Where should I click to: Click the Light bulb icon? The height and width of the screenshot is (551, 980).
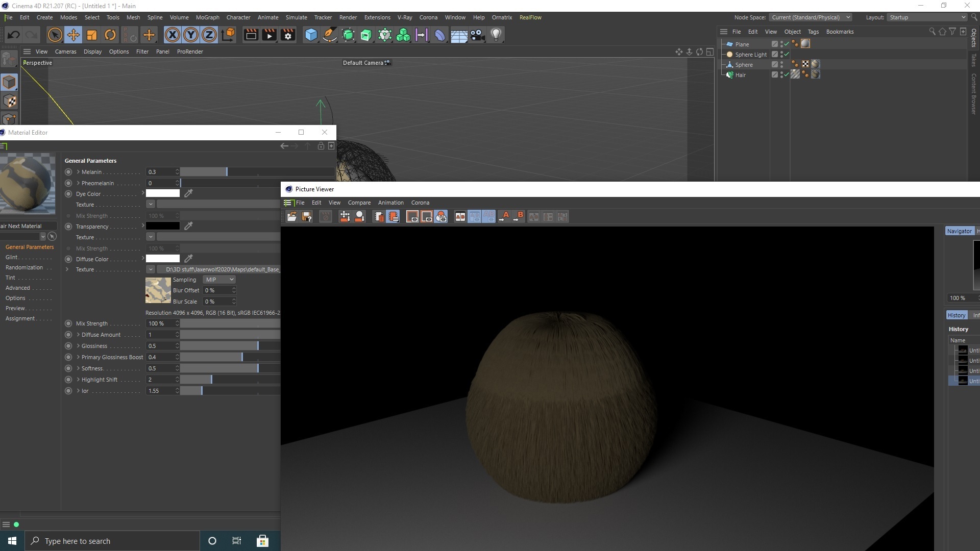pyautogui.click(x=496, y=35)
